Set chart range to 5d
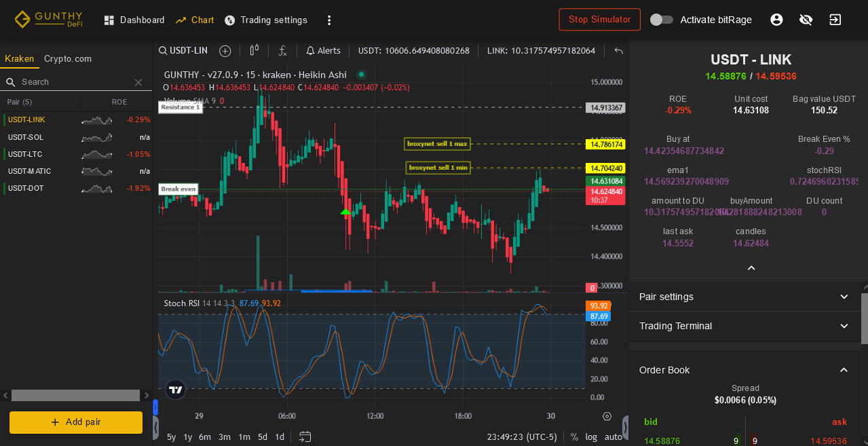 263,437
